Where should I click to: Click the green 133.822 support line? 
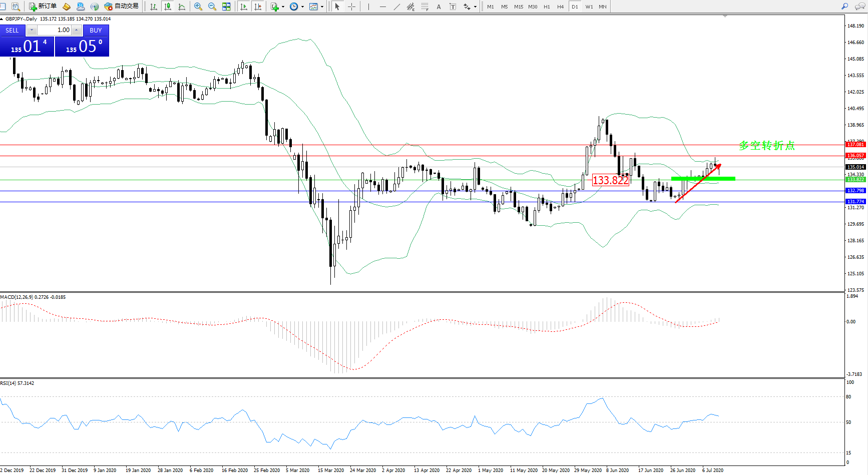703,178
